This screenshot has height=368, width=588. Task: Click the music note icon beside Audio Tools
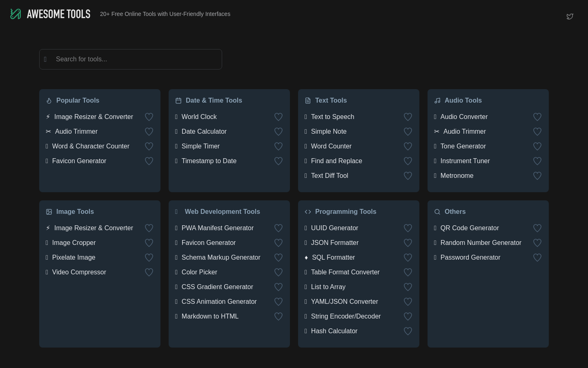point(437,101)
